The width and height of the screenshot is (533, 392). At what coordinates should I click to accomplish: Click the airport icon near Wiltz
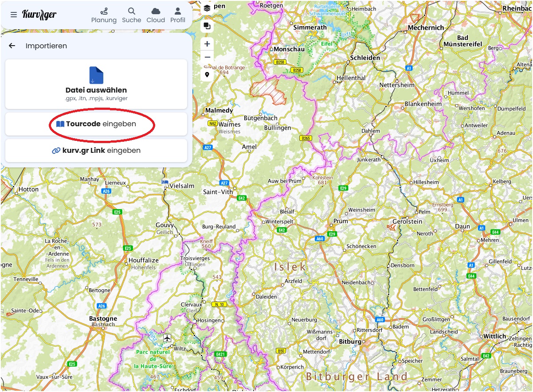[167, 338]
